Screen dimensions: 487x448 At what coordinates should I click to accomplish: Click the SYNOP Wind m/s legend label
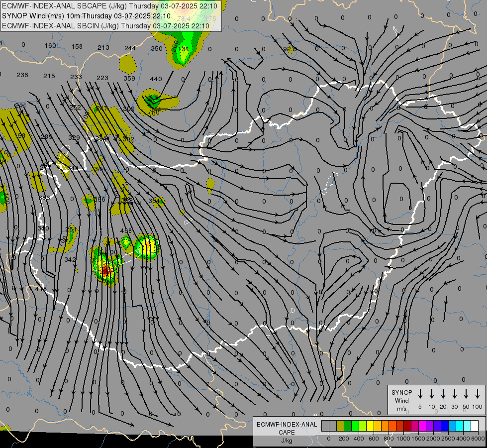(x=401, y=400)
